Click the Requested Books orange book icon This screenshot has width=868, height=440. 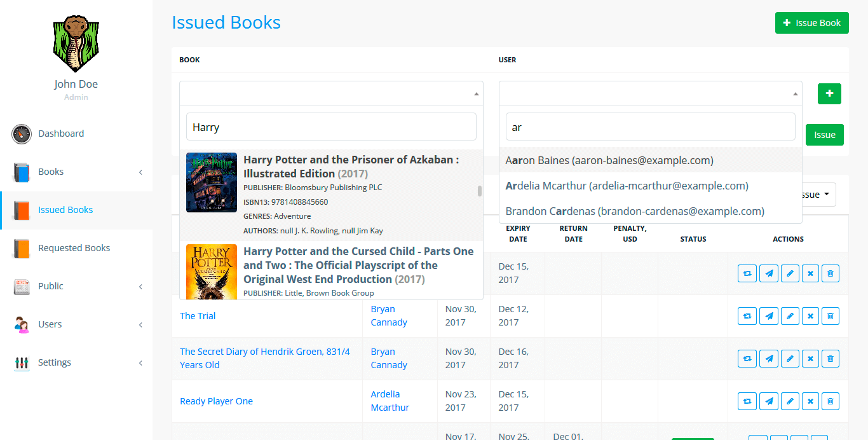coord(22,249)
